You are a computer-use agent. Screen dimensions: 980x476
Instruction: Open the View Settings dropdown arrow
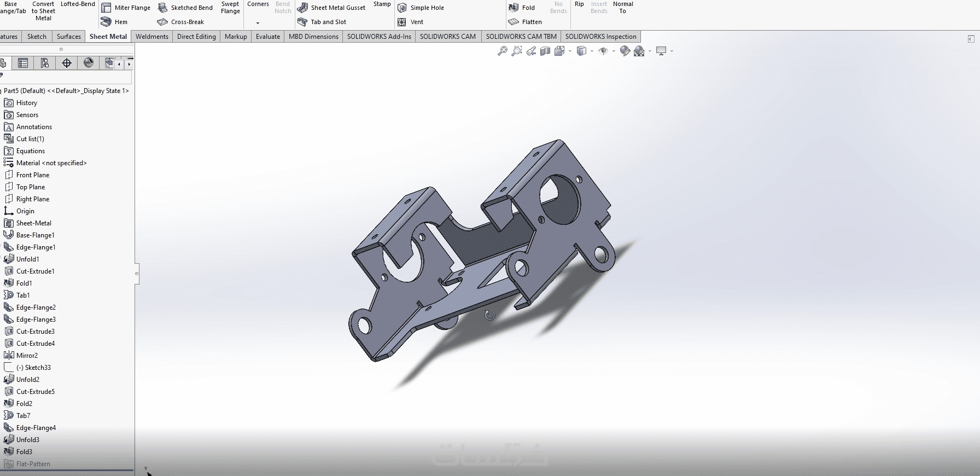click(x=672, y=51)
